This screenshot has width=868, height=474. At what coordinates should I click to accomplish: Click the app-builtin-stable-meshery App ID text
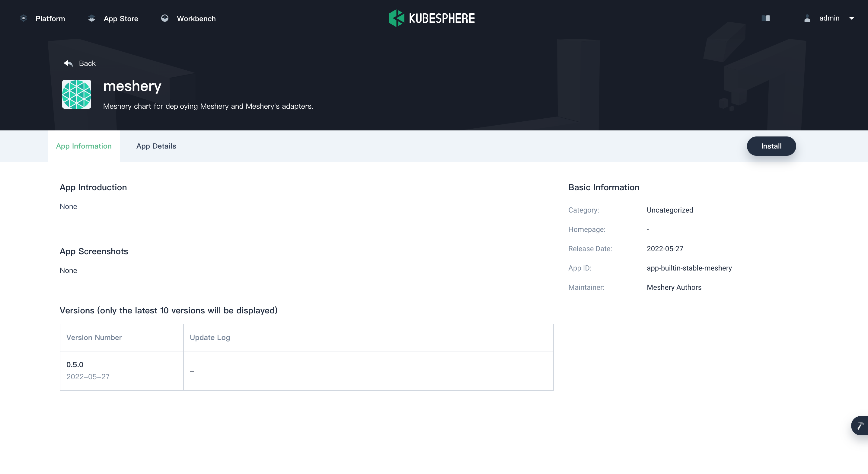coord(689,268)
